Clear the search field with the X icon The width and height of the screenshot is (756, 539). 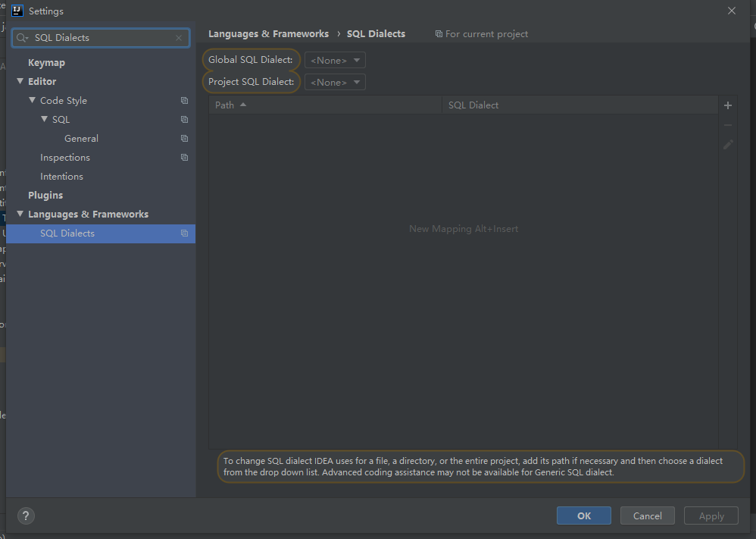[178, 37]
